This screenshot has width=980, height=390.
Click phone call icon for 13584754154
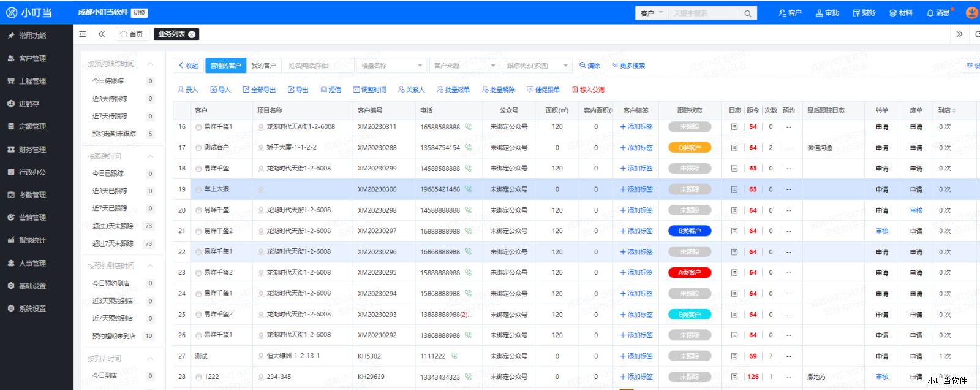coord(469,148)
